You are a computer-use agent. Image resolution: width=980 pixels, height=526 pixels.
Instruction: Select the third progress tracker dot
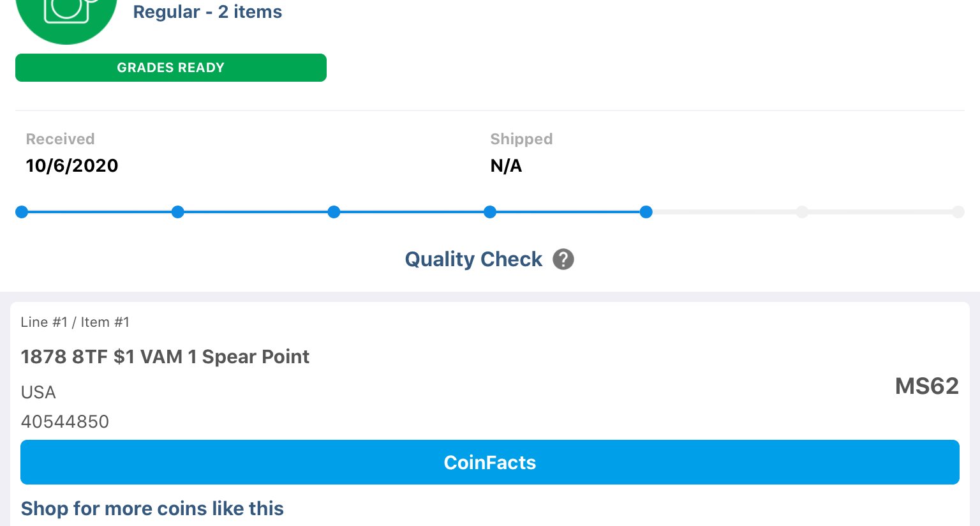pos(334,212)
